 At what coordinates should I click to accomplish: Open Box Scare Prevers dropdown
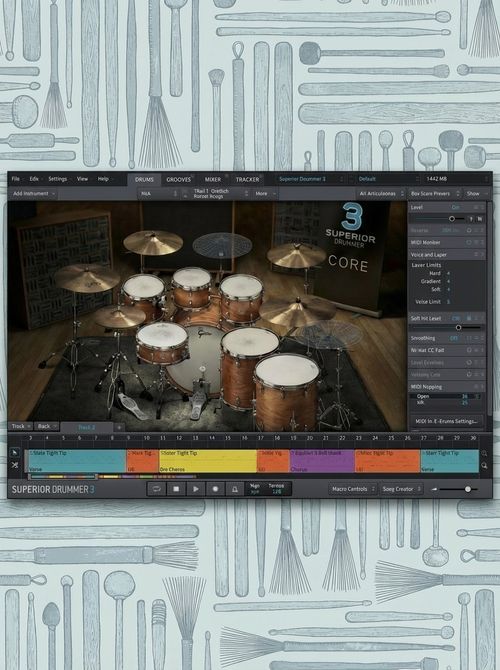pyautogui.click(x=435, y=194)
